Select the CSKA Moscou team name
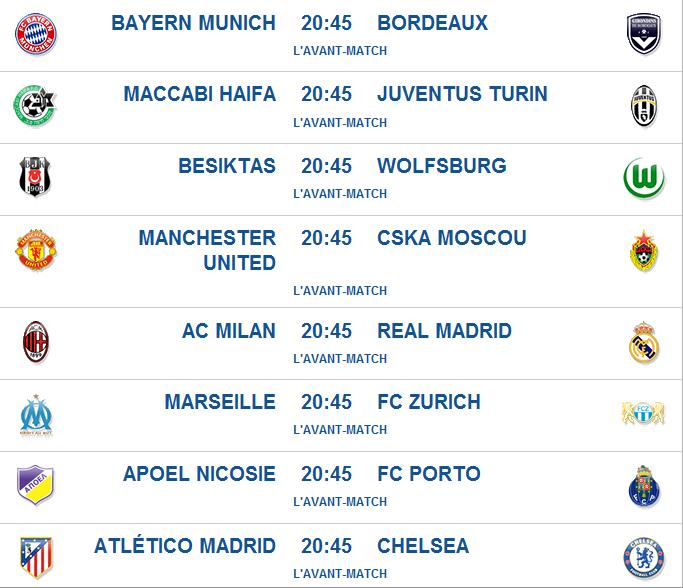The width and height of the screenshot is (683, 588). (451, 238)
